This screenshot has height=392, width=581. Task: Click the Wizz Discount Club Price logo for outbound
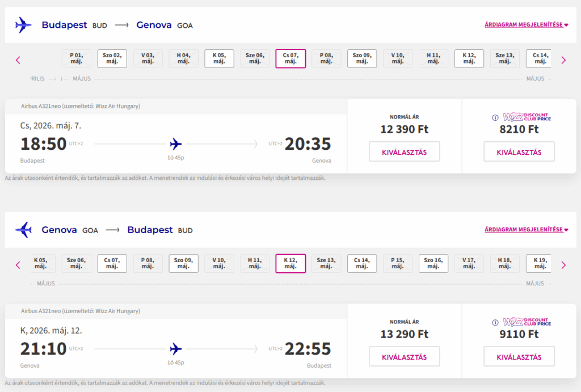527,117
